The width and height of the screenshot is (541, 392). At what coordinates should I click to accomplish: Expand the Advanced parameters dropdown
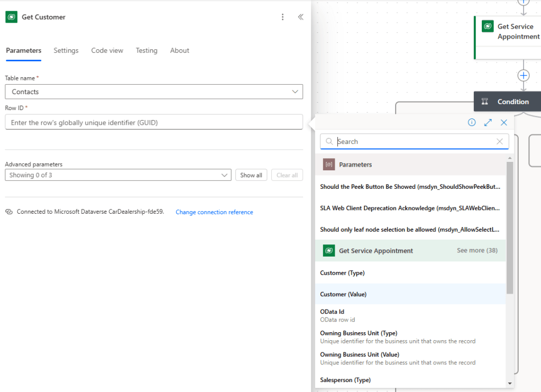224,175
